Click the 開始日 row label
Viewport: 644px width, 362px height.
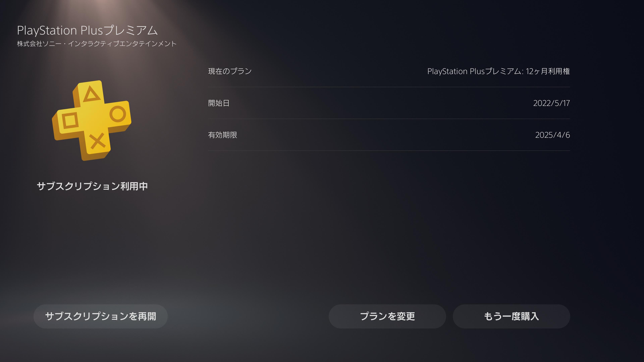click(x=219, y=103)
